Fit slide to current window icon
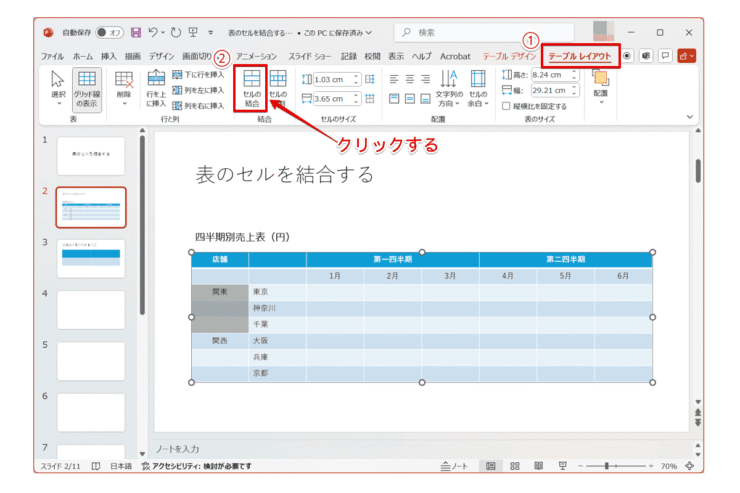This screenshot has height=493, width=740. coord(690,466)
